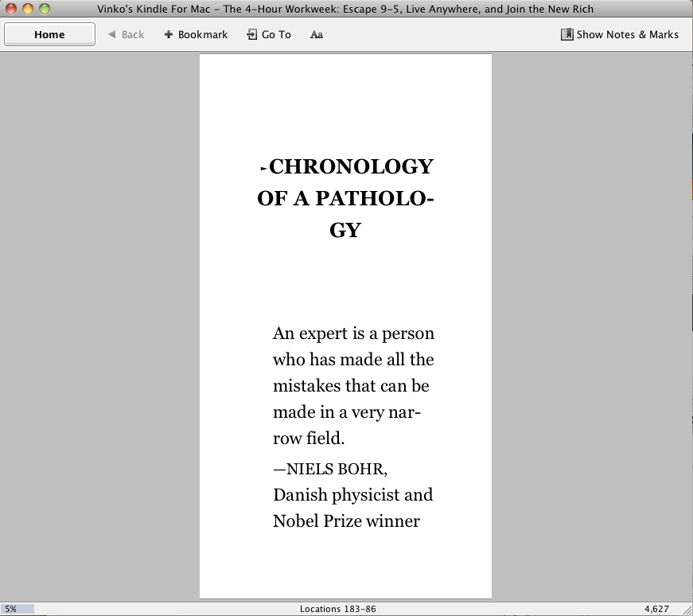This screenshot has width=693, height=616.
Task: Show Notes & Marks panel
Action: [620, 34]
